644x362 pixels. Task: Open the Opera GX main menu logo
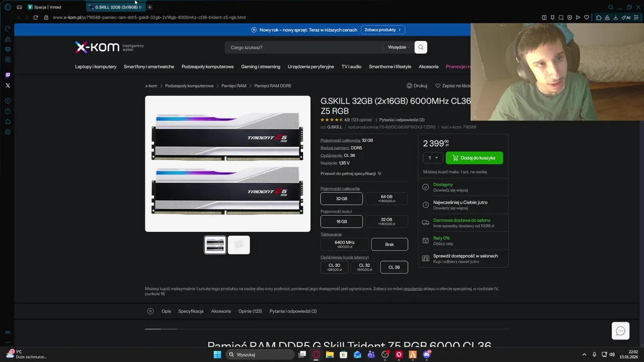click(8, 7)
